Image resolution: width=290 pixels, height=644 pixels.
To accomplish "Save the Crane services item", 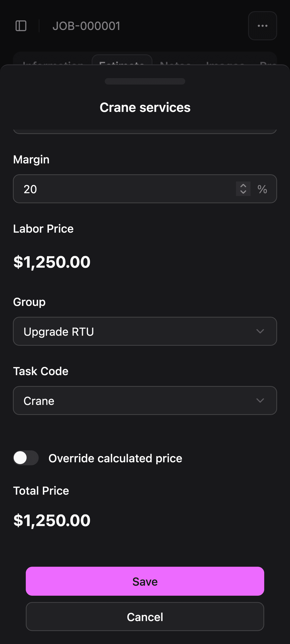I will [x=145, y=581].
